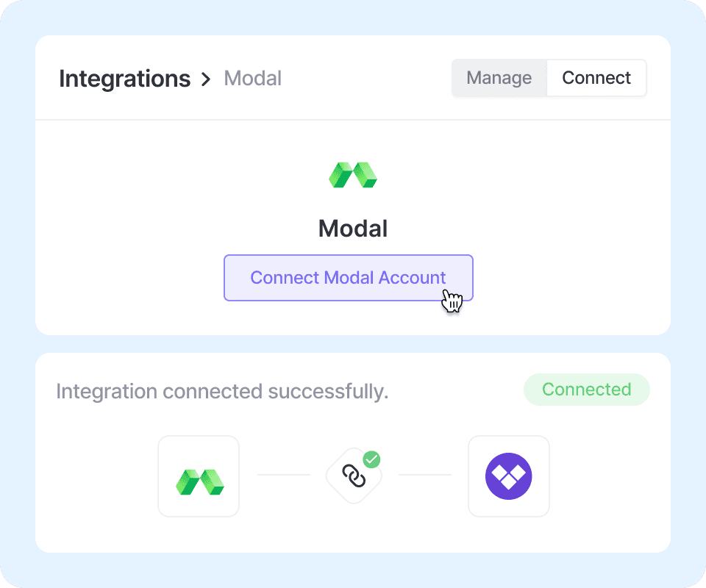706x588 pixels.
Task: Switch to the Connect tab
Action: (596, 78)
